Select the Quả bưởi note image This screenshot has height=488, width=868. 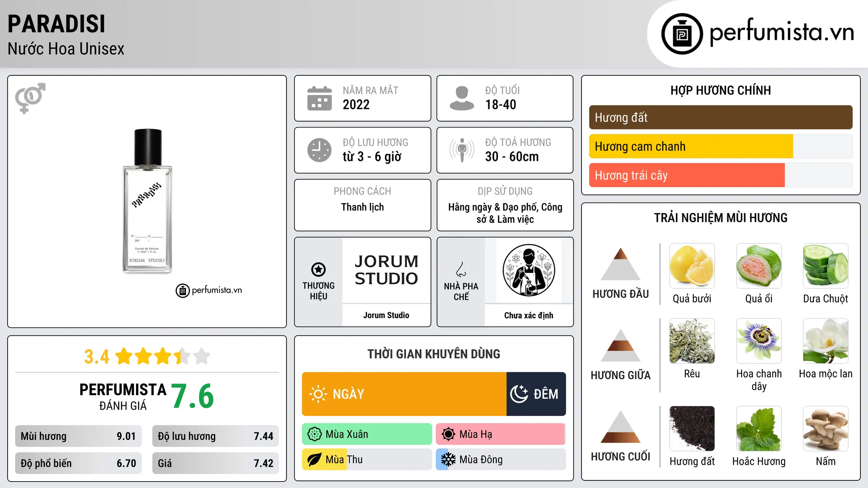(x=692, y=266)
